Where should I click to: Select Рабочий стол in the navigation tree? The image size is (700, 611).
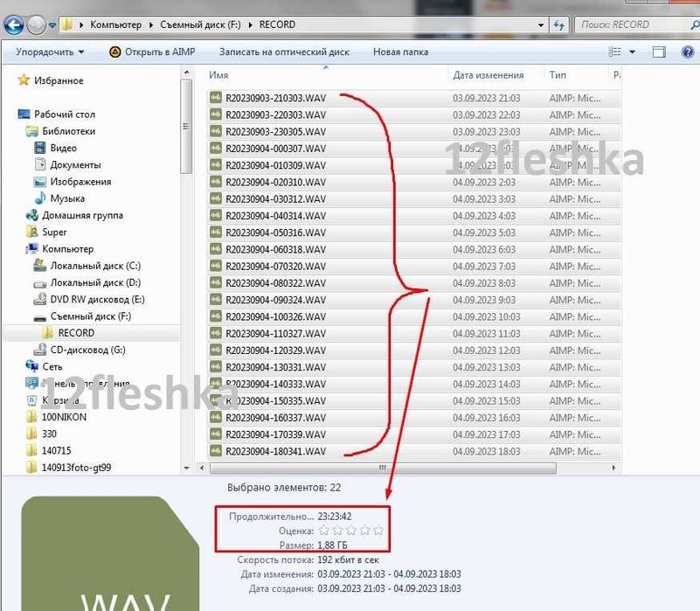coord(56,115)
